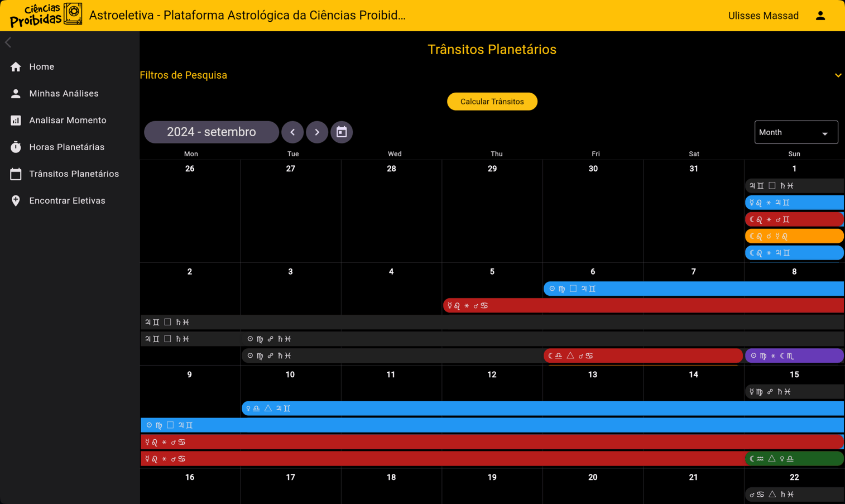
Task: Go to previous month arrow button
Action: click(x=292, y=132)
